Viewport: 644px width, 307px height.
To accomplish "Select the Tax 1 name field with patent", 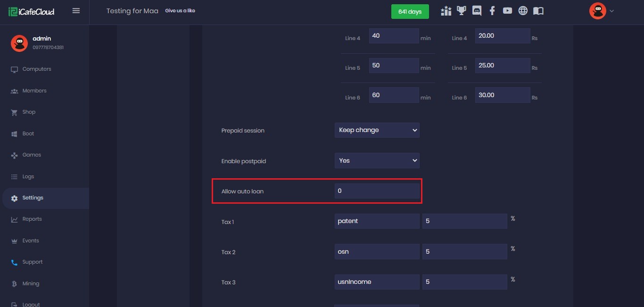I will (377, 221).
